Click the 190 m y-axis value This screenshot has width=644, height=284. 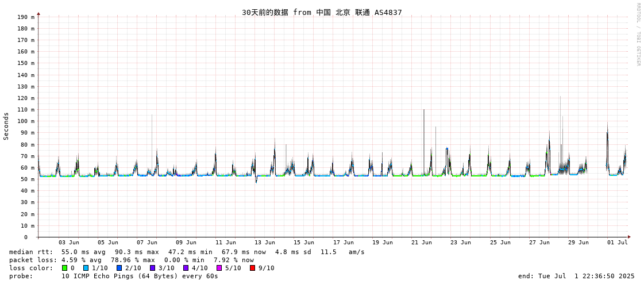click(26, 17)
